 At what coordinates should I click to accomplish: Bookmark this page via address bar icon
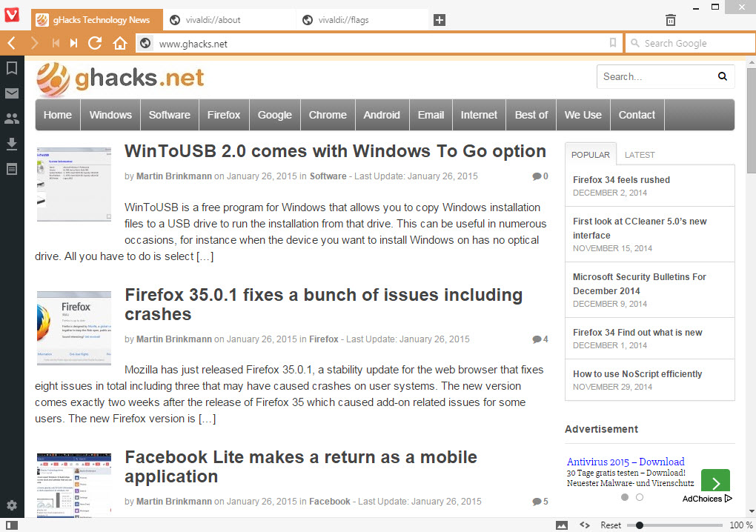(x=612, y=43)
